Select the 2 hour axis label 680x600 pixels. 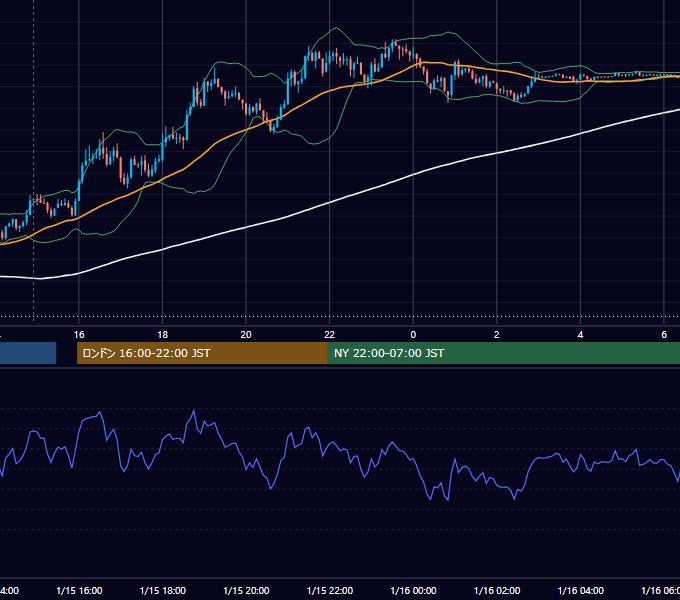point(497,335)
